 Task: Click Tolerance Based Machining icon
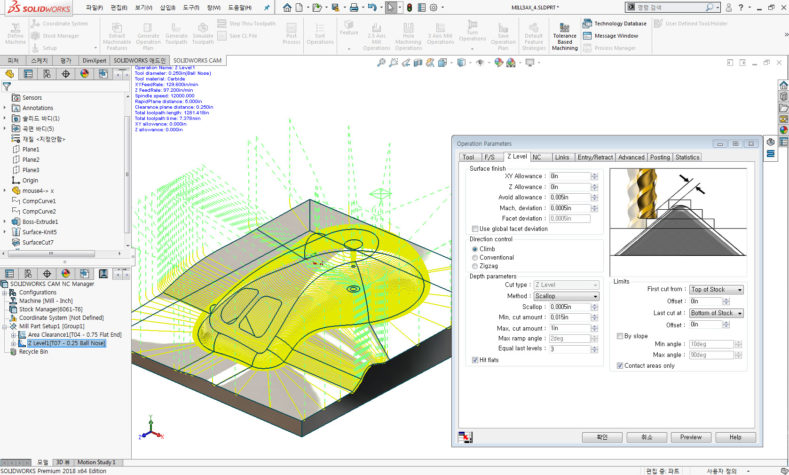[564, 26]
